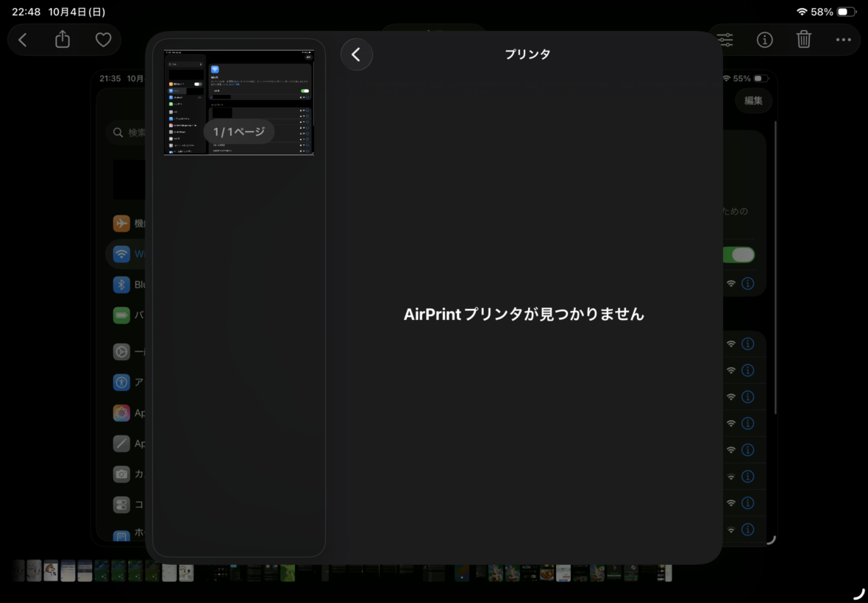Viewport: 868px width, 603px height.
Task: Tap the back button in the プリンタ dialog
Action: [357, 54]
